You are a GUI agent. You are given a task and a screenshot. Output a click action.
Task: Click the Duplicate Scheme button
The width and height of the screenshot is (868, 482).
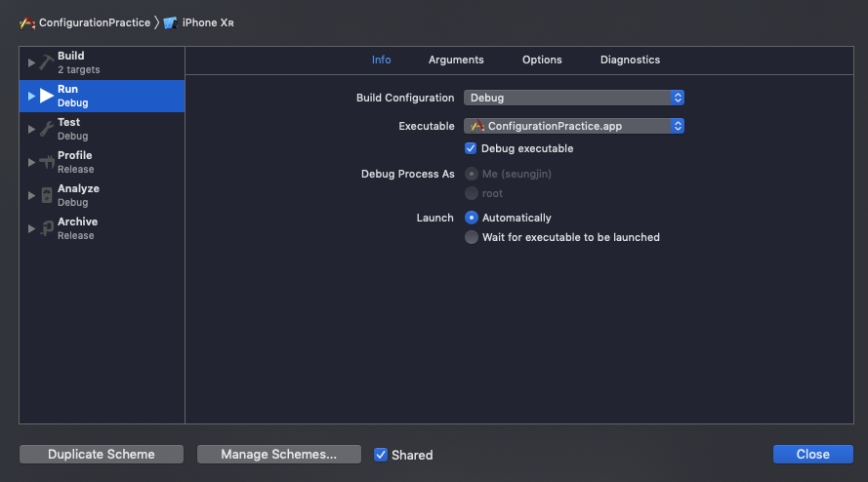click(x=102, y=455)
